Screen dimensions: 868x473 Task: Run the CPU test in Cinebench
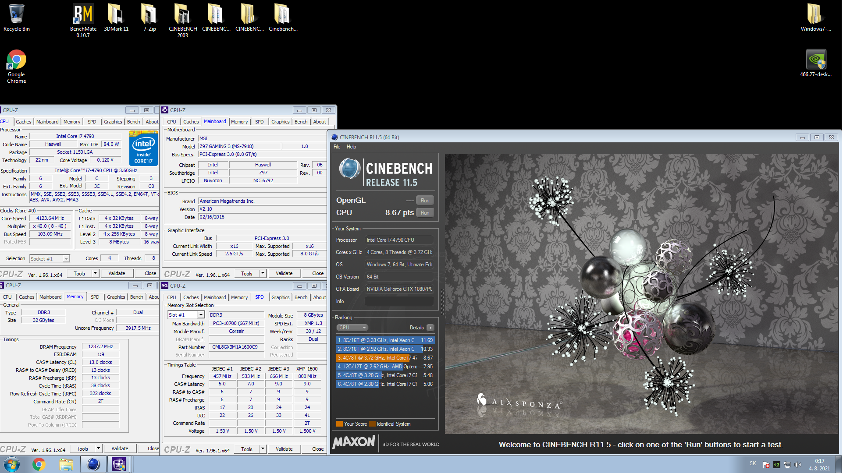click(x=425, y=213)
